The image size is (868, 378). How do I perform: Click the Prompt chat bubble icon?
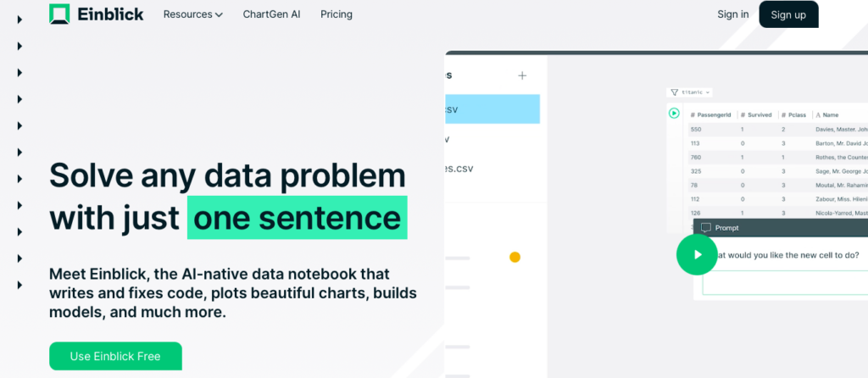pos(705,228)
